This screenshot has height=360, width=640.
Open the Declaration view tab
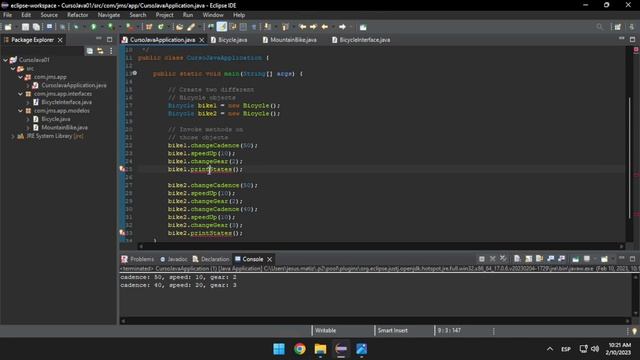click(211, 259)
